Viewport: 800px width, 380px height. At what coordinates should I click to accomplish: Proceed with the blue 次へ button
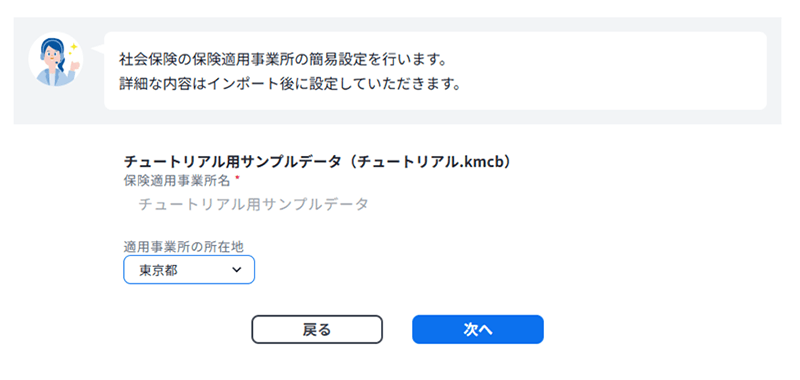coord(478,330)
